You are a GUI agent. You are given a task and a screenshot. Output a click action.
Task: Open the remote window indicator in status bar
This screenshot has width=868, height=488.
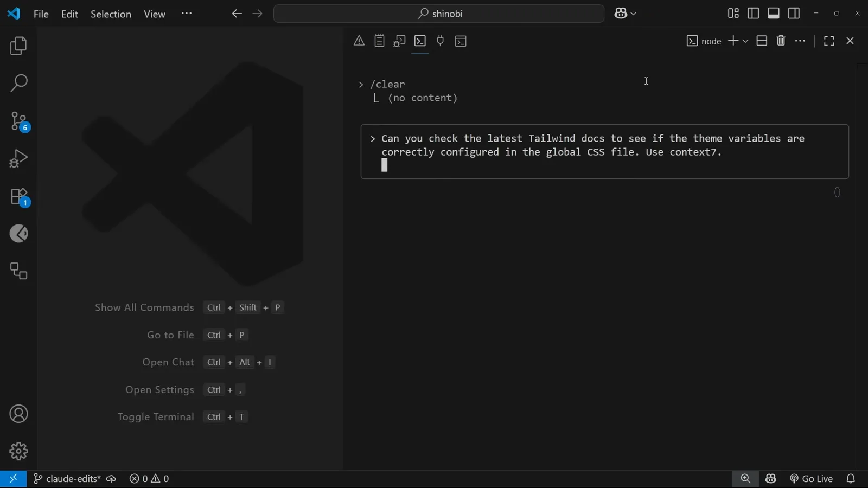tap(13, 479)
